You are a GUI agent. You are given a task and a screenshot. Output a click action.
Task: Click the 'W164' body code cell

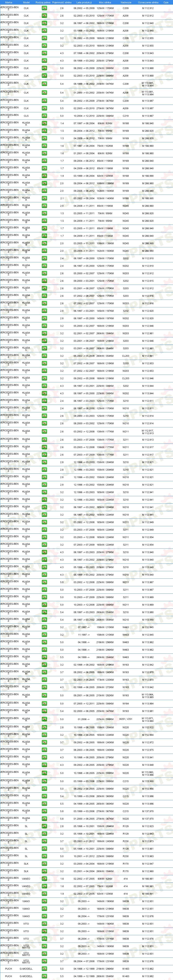click(x=126, y=703)
